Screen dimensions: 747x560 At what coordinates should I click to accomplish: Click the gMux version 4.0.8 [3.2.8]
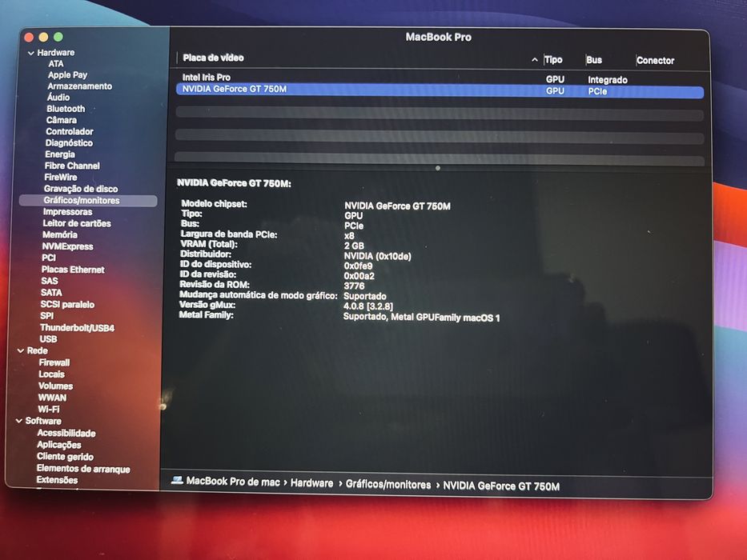coord(368,306)
